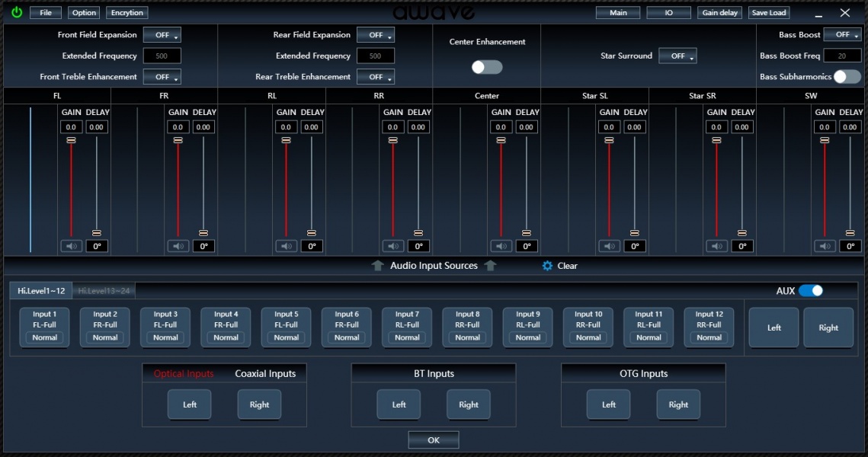Select BT Inputs Left button

(399, 404)
